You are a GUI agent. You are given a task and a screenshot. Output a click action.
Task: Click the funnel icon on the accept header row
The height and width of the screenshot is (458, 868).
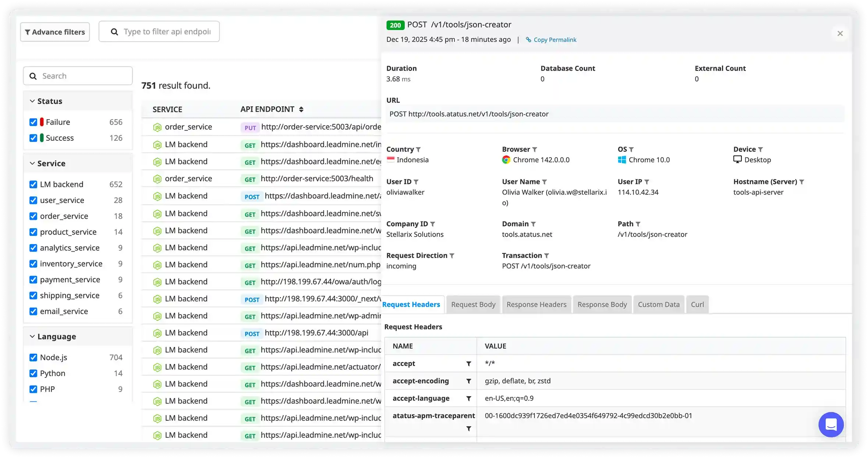click(468, 364)
